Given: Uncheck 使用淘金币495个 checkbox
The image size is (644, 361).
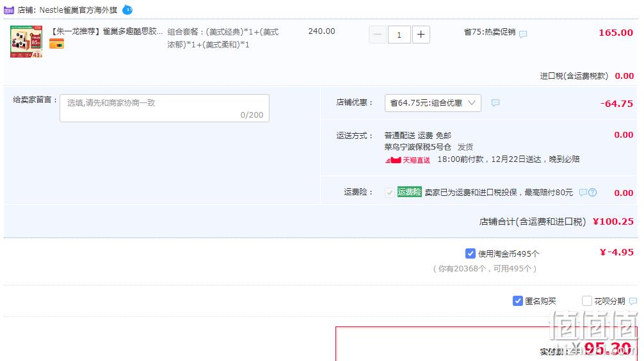Looking at the screenshot, I should tap(471, 253).
